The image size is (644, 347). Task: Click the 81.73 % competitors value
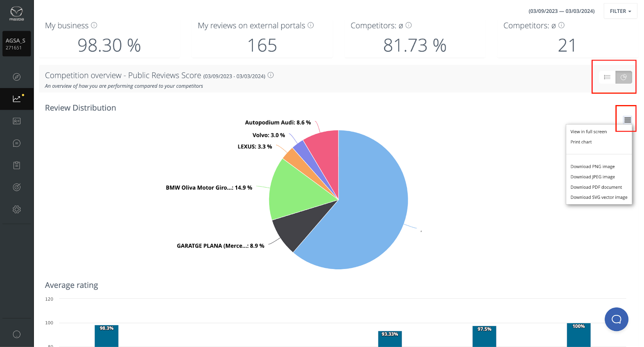[x=415, y=45]
